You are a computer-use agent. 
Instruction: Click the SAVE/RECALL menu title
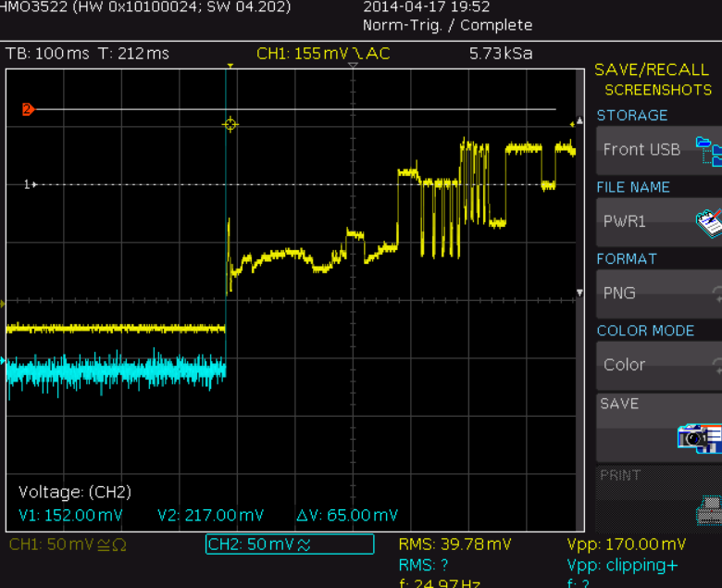coord(652,70)
